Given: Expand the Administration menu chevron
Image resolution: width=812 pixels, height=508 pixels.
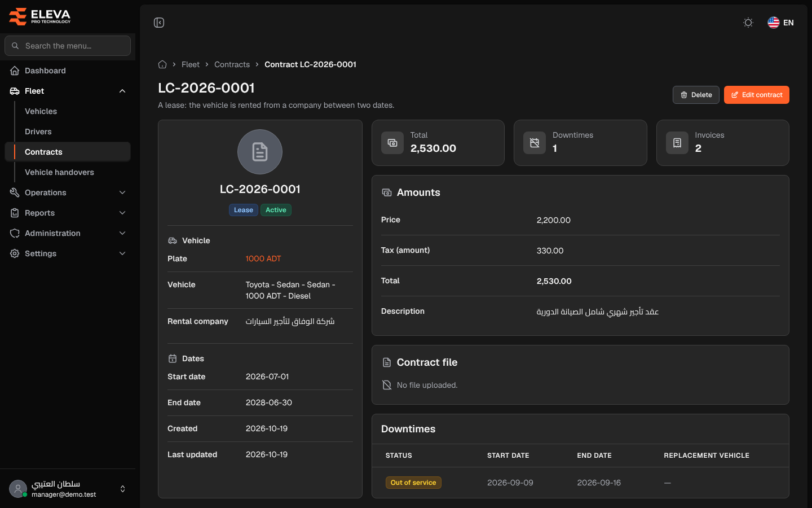Looking at the screenshot, I should [x=122, y=233].
